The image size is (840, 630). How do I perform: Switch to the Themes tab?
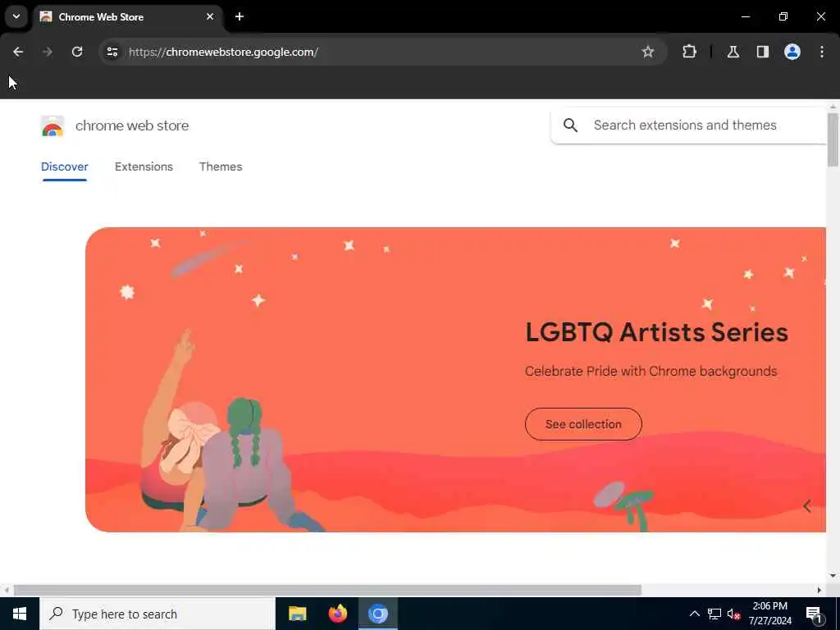[221, 167]
